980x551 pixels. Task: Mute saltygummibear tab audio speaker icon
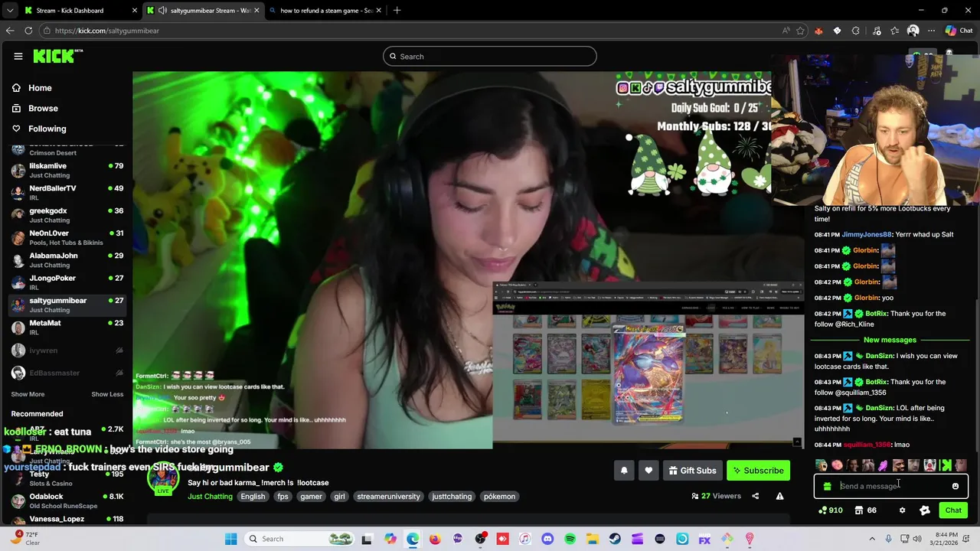point(162,11)
